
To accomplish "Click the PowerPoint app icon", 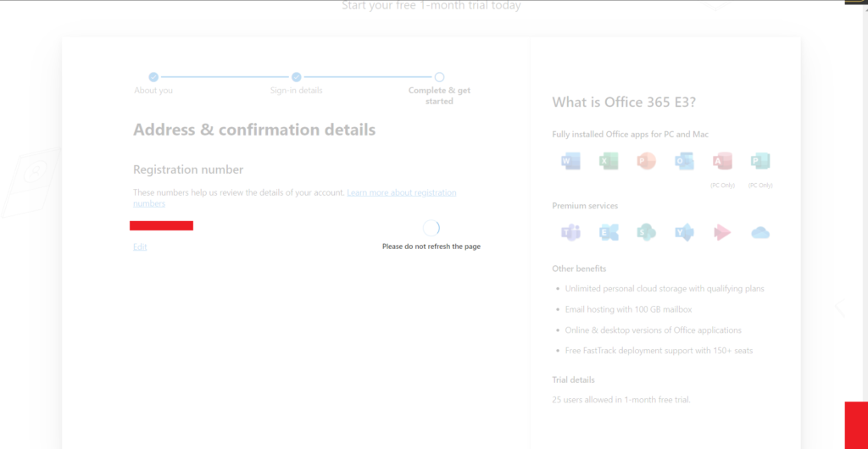I will [x=646, y=161].
